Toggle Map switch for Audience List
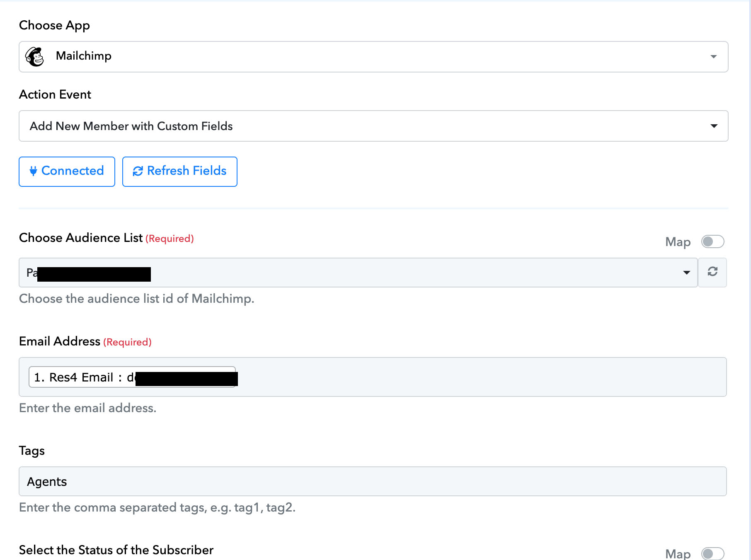This screenshot has height=560, width=751. (712, 241)
